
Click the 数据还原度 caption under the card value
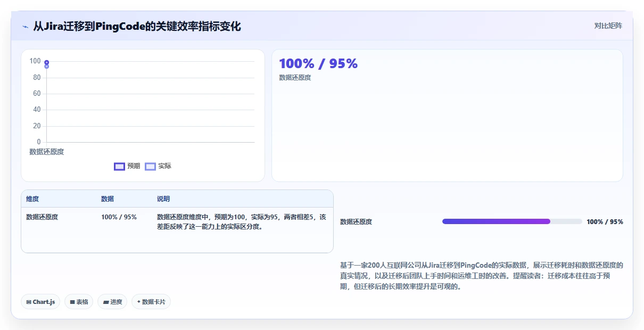pos(295,78)
